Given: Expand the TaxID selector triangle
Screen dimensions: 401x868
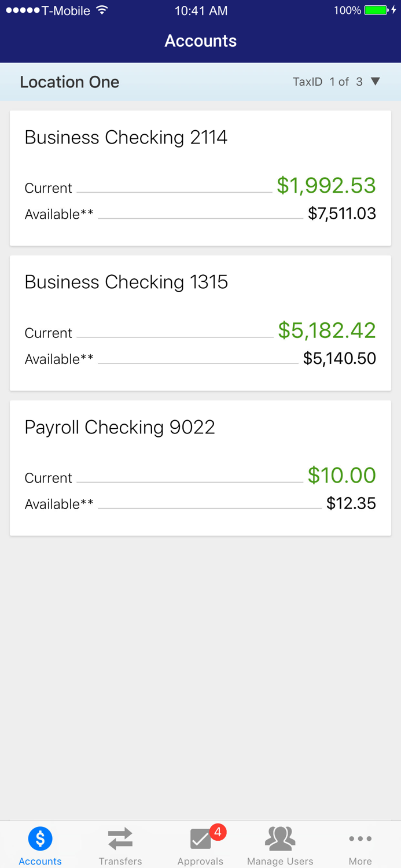Looking at the screenshot, I should (376, 82).
